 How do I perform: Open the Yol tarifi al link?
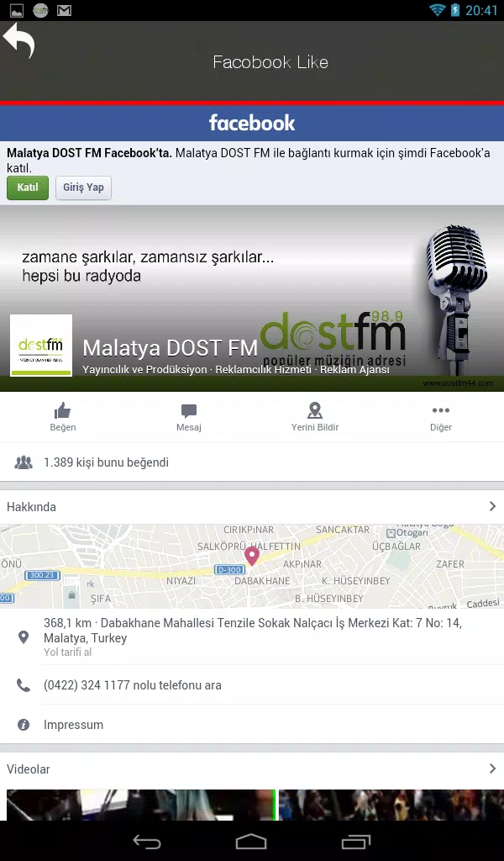click(x=67, y=652)
